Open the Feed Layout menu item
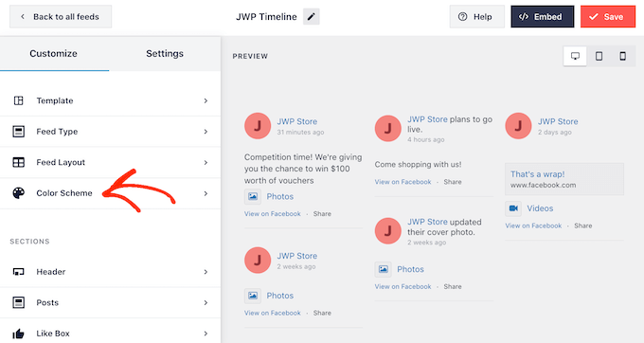 pos(110,162)
